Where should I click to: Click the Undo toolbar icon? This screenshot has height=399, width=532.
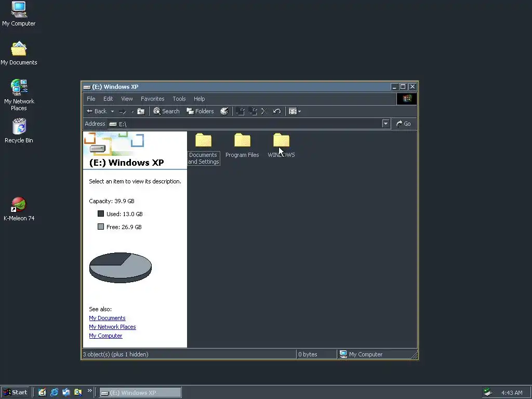pyautogui.click(x=277, y=111)
